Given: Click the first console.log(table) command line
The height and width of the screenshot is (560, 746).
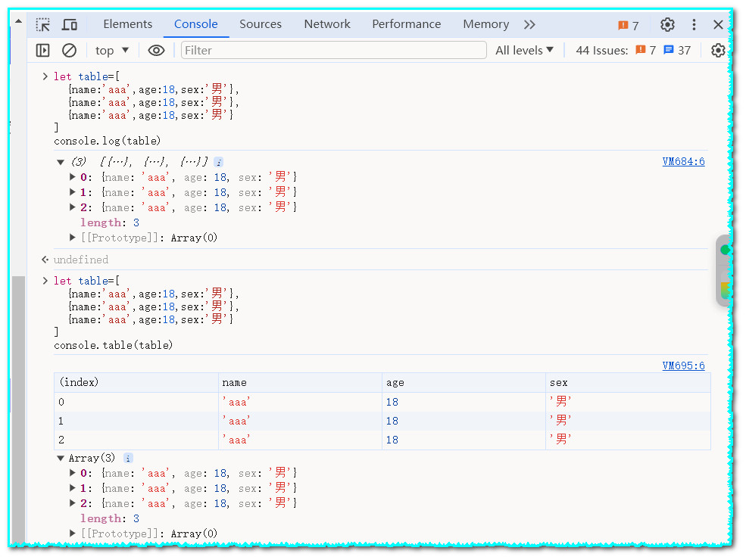Looking at the screenshot, I should 107,142.
